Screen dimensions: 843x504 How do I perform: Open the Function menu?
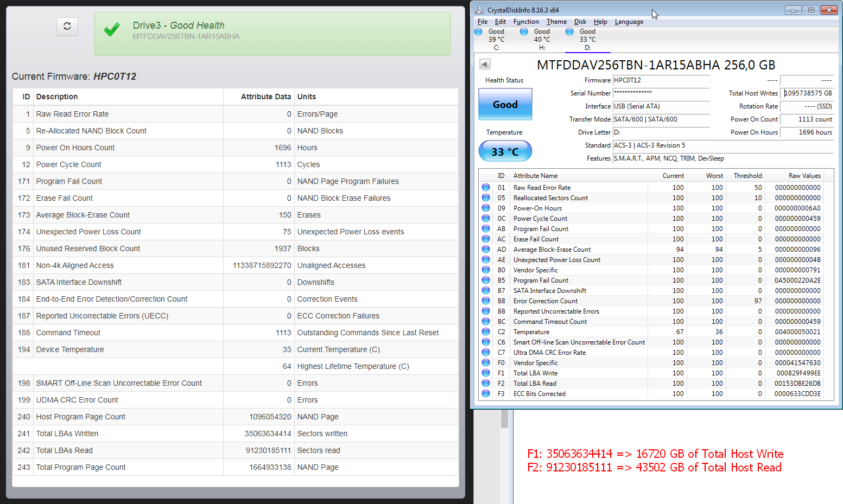[526, 22]
